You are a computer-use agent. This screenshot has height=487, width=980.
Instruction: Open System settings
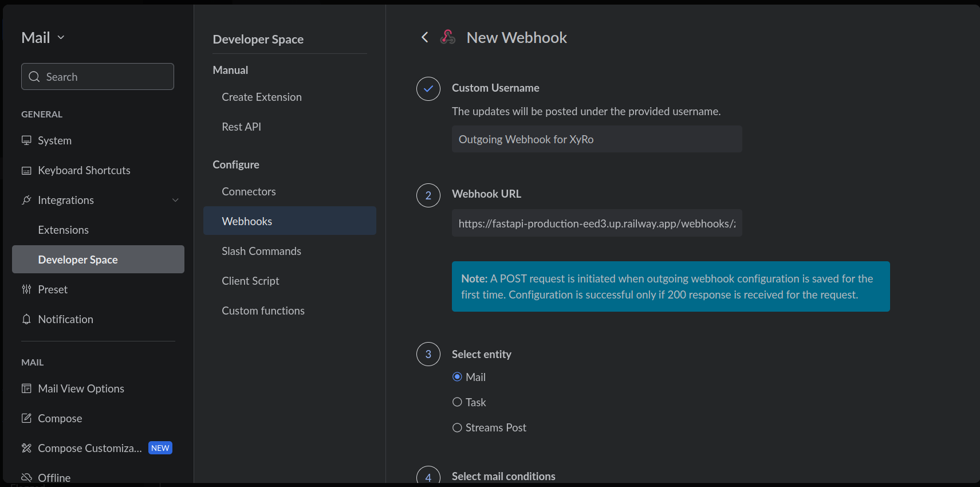(98, 140)
